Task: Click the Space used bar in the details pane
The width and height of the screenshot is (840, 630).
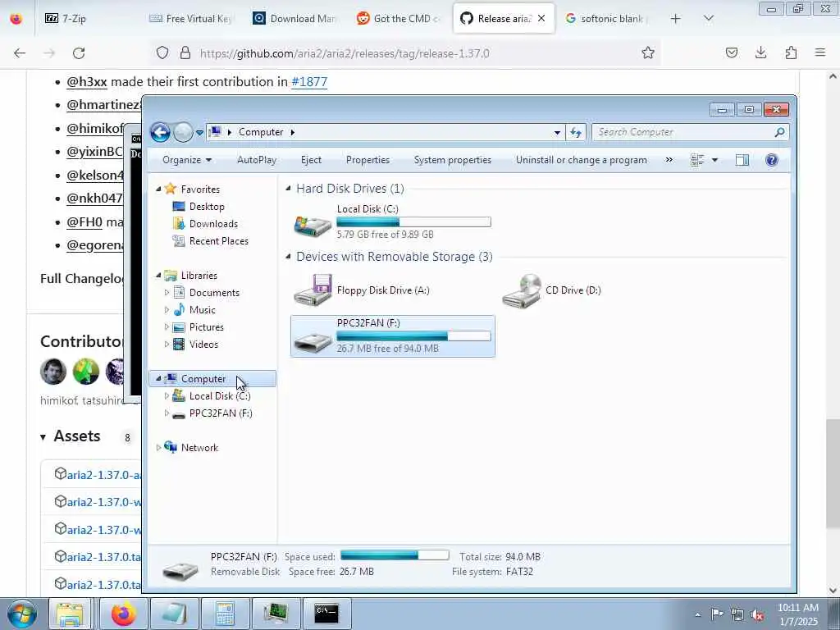Action: 395,555
